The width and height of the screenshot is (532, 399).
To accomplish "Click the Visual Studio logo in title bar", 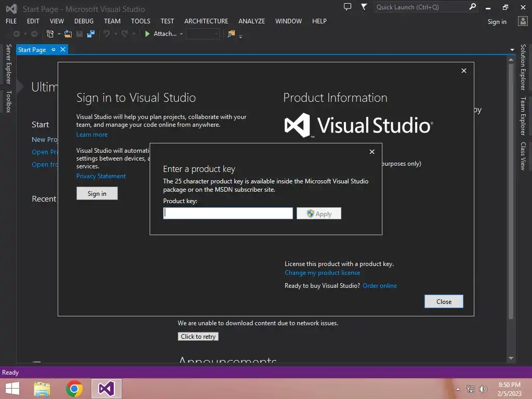I will pos(11,9).
